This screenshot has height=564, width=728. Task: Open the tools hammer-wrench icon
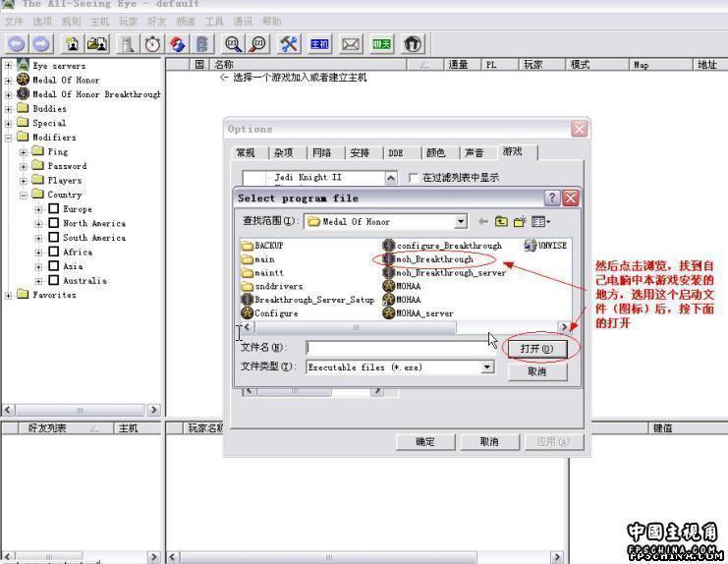click(289, 44)
